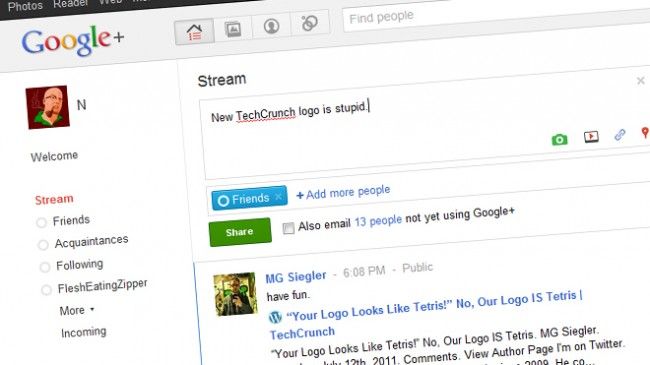Open Photos in the top black bar

[x=25, y=6]
